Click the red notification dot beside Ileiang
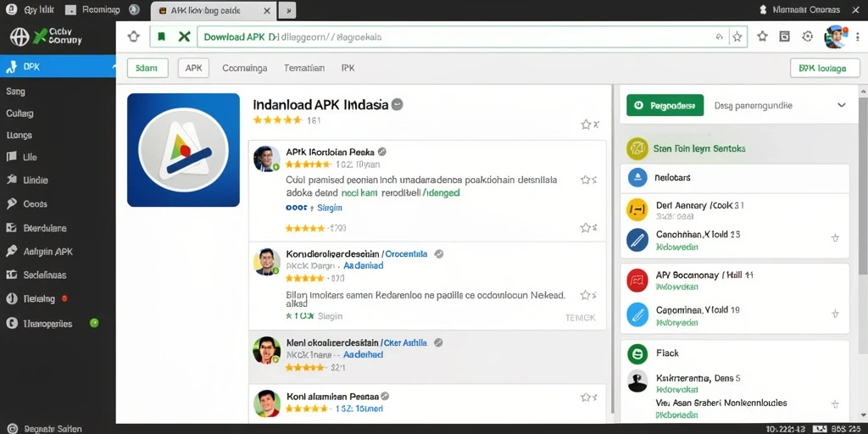Image resolution: width=868 pixels, height=434 pixels. [64, 298]
